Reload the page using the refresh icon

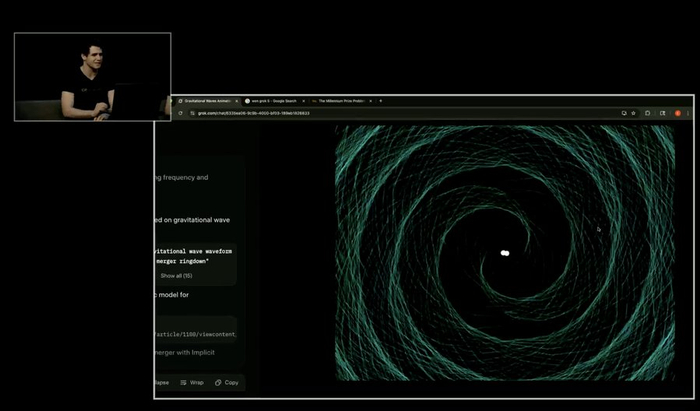pyautogui.click(x=180, y=113)
